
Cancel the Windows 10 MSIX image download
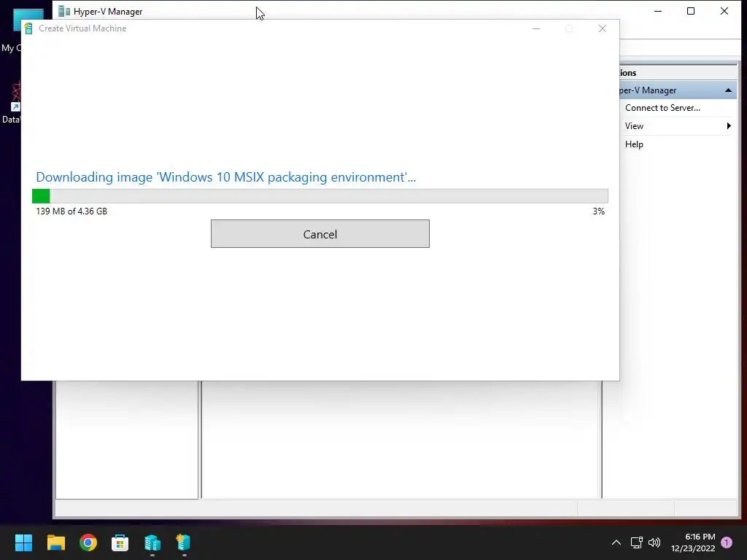click(320, 234)
